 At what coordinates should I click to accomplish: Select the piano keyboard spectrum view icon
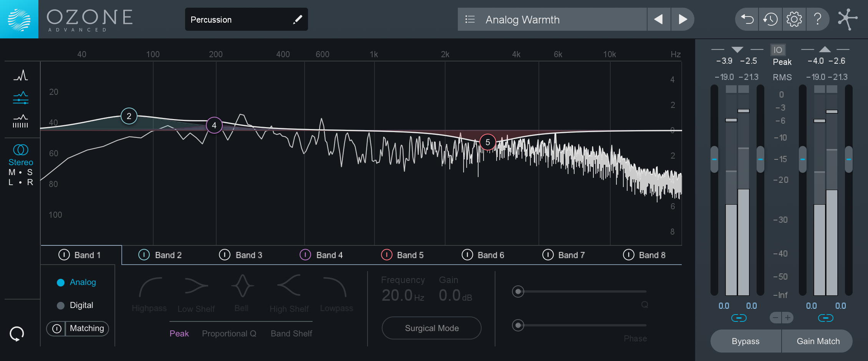pos(21,121)
